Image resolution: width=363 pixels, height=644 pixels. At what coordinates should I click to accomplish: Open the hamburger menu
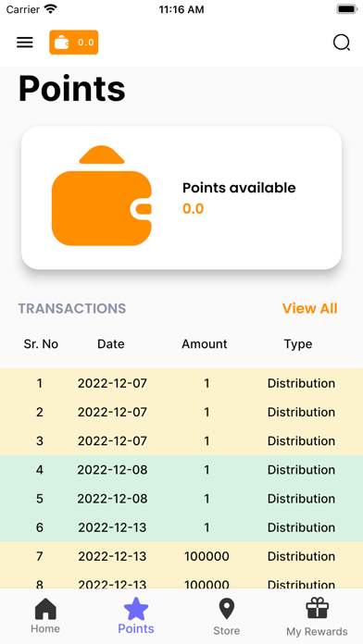click(25, 43)
